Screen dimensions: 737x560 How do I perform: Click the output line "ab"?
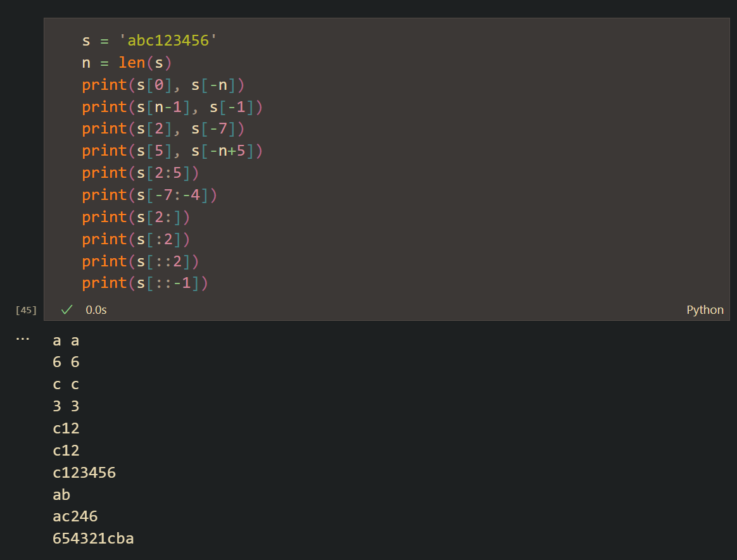point(61,494)
